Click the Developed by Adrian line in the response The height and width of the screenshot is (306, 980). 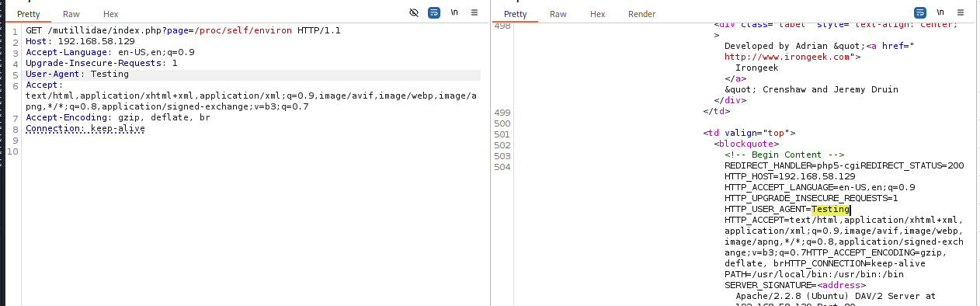pos(818,46)
